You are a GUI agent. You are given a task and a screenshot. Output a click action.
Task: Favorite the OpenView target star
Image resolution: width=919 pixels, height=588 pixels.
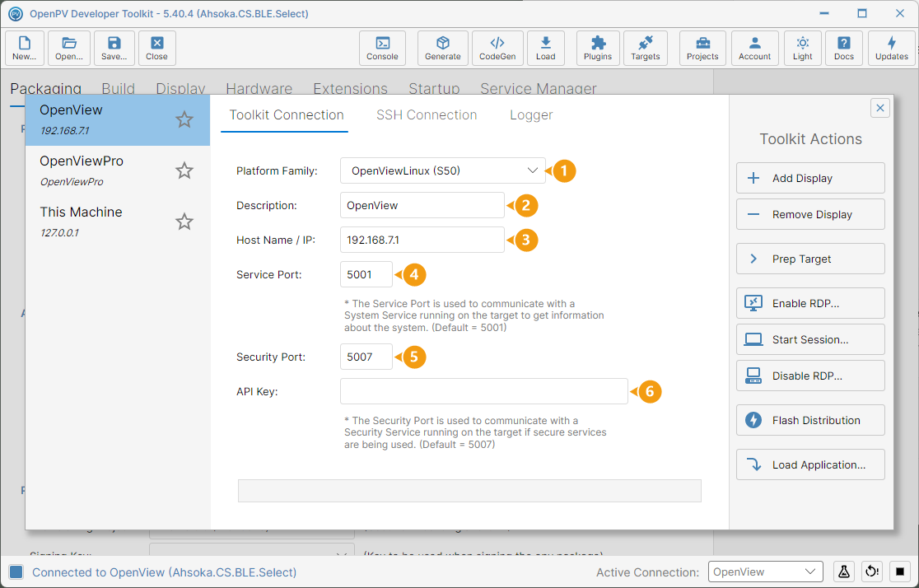click(184, 119)
